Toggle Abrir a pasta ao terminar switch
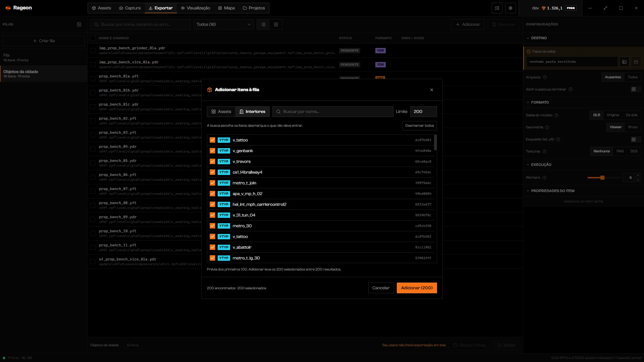Screen dimensions: 644x362 coord(636,89)
